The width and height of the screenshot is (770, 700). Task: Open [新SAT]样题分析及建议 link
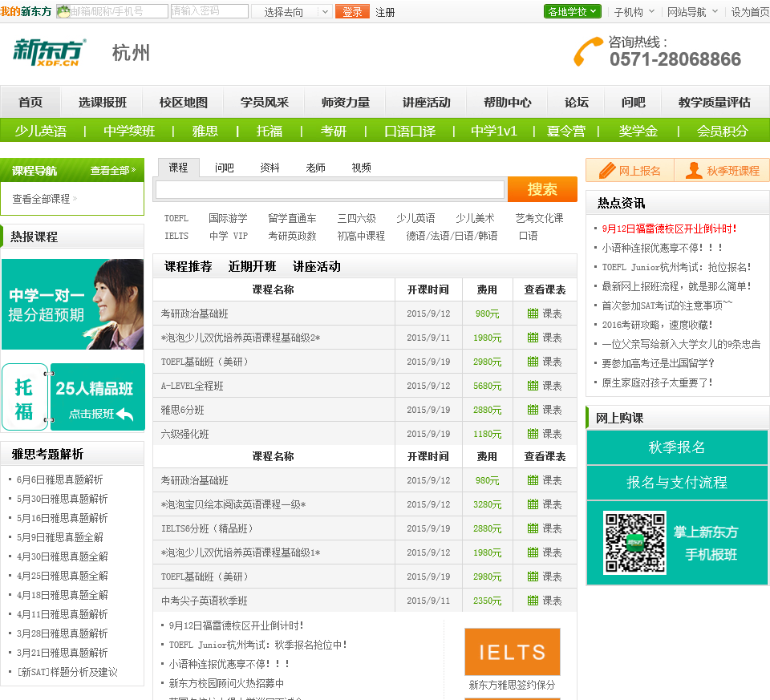(67, 671)
